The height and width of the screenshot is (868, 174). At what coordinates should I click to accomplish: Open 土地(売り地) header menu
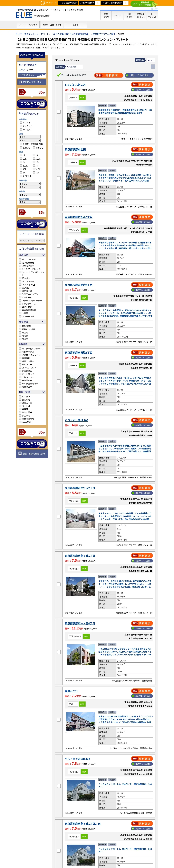click(x=129, y=15)
